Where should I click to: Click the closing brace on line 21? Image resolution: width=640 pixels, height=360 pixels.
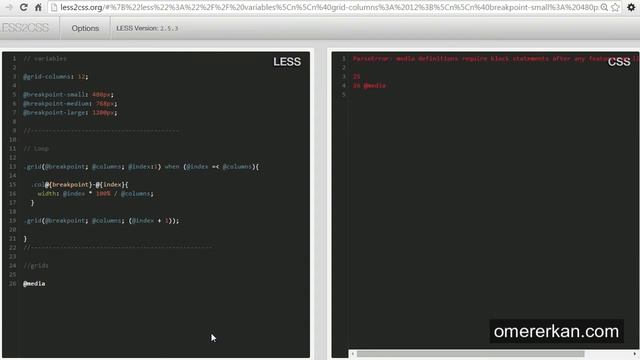[x=25, y=238]
